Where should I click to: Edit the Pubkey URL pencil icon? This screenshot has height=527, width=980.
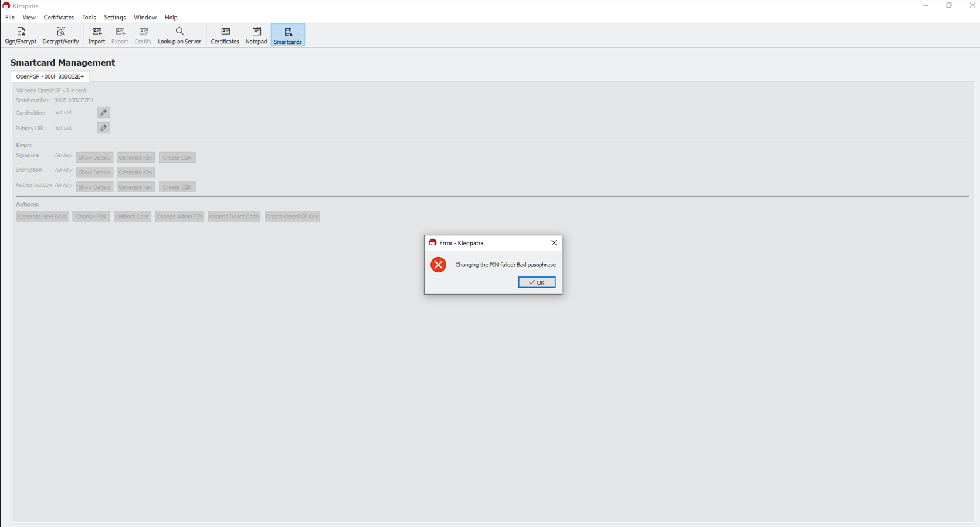click(104, 128)
